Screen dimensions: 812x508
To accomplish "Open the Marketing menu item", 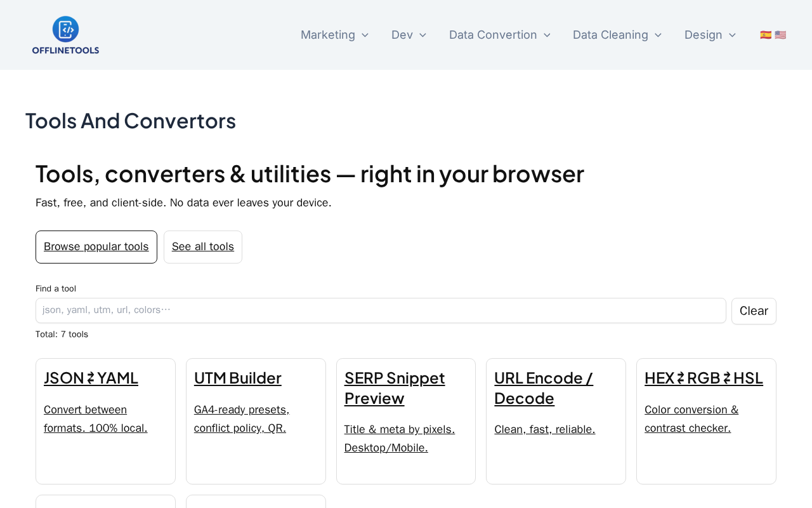I will [327, 35].
